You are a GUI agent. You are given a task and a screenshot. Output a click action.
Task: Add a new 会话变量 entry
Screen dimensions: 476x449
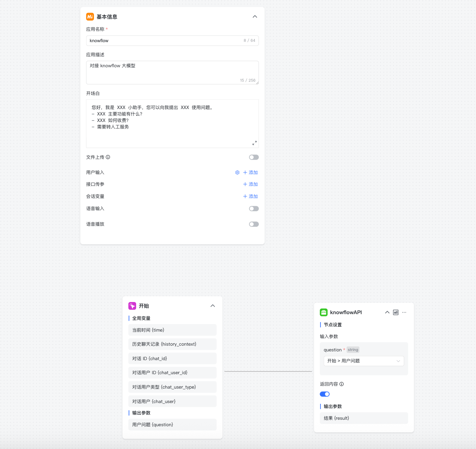[x=251, y=196]
